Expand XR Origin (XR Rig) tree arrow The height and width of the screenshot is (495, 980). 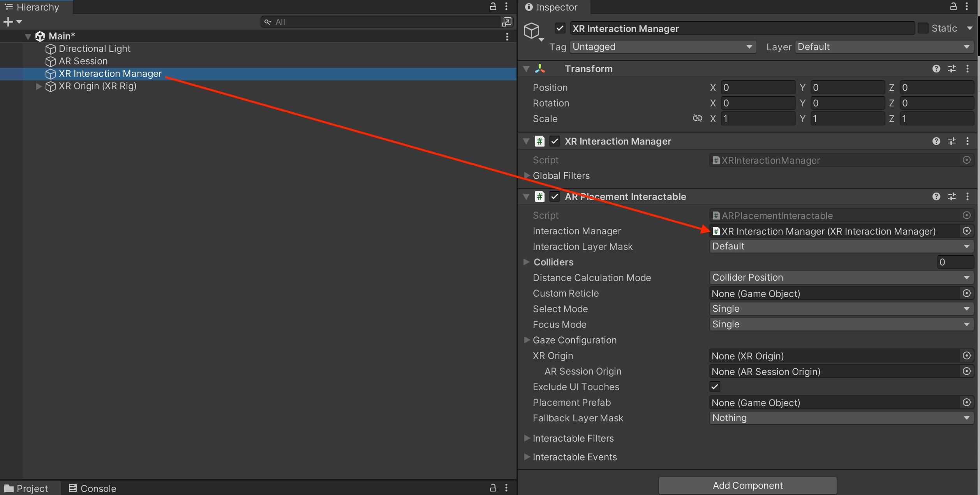tap(39, 86)
